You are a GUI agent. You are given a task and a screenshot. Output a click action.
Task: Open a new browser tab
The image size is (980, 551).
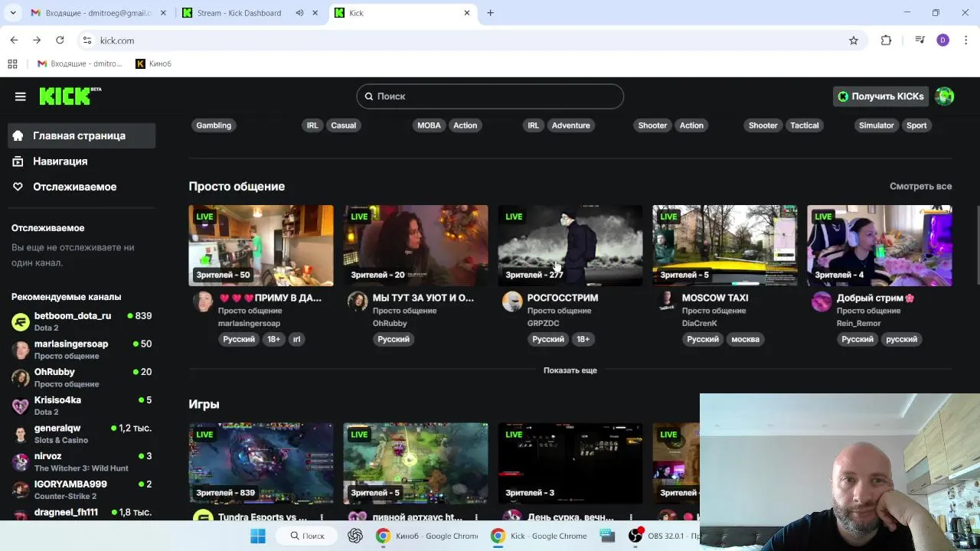pyautogui.click(x=491, y=13)
